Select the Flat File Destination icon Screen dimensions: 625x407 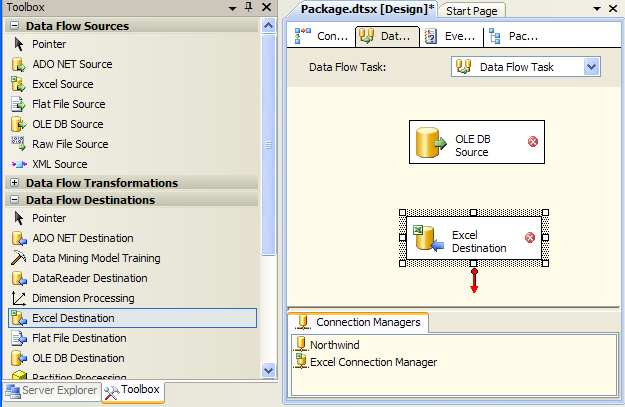(19, 338)
